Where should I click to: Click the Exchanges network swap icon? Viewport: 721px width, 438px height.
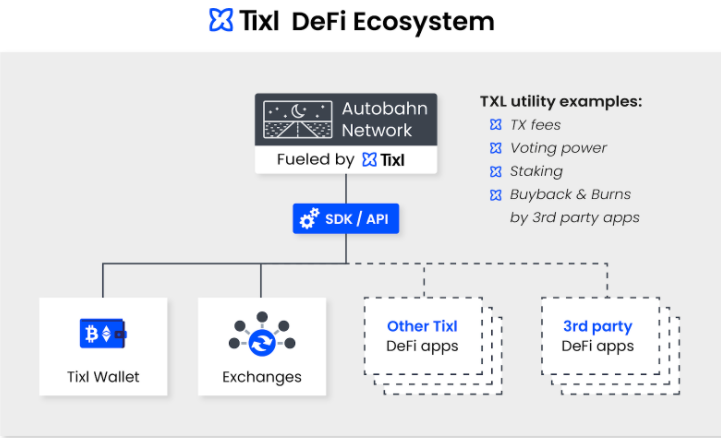262,335
